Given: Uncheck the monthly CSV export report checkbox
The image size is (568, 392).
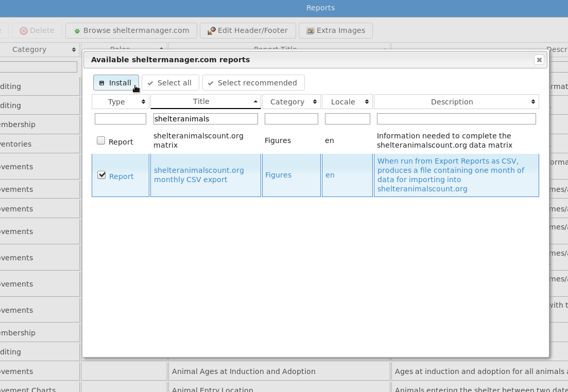Looking at the screenshot, I should pyautogui.click(x=101, y=175).
